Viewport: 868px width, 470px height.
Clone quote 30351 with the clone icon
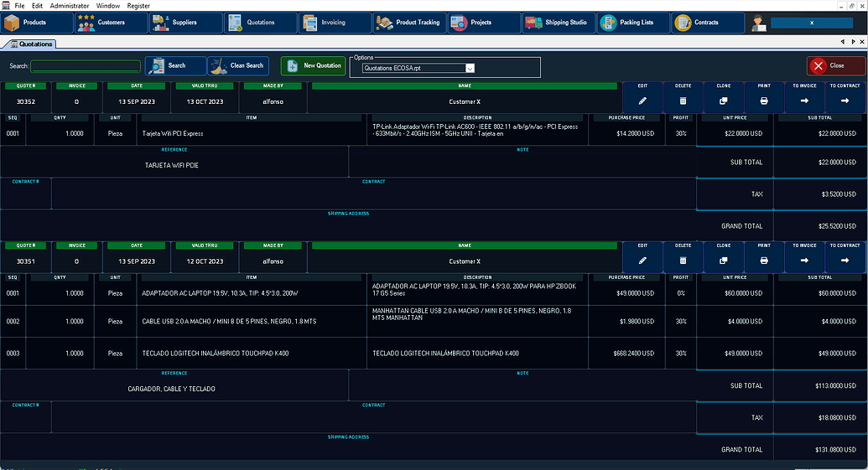click(723, 261)
